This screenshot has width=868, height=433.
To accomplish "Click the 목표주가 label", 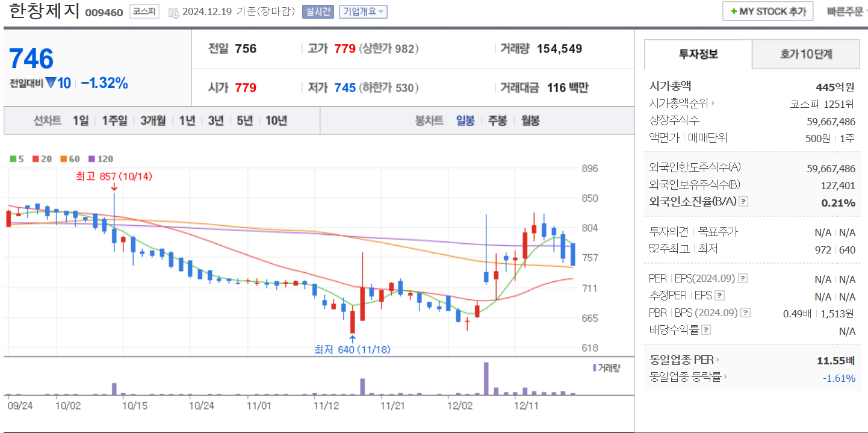I will [718, 232].
